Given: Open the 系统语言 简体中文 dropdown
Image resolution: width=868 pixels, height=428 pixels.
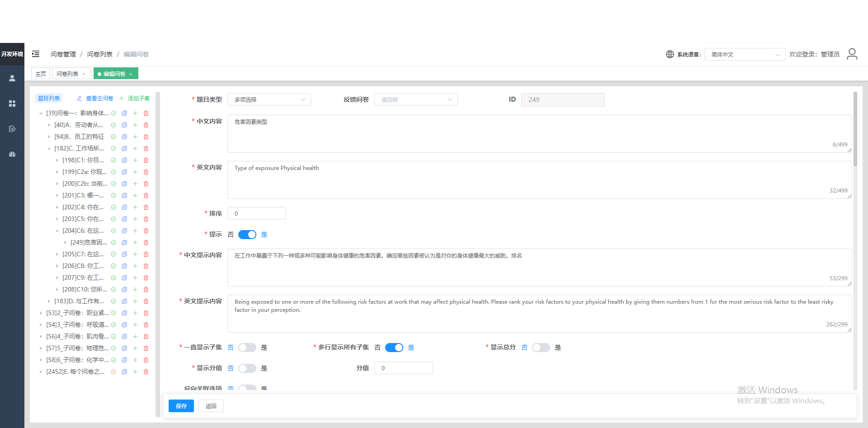Looking at the screenshot, I should tap(745, 54).
